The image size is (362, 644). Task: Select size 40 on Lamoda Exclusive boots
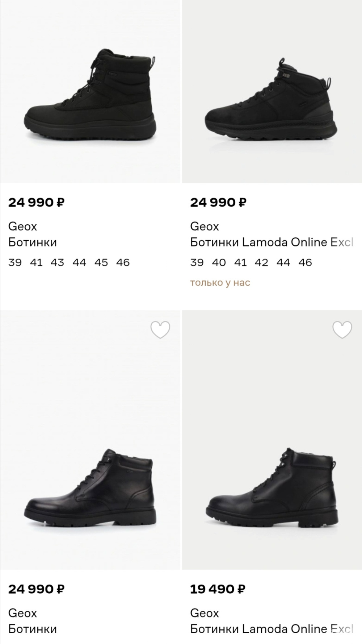click(219, 262)
